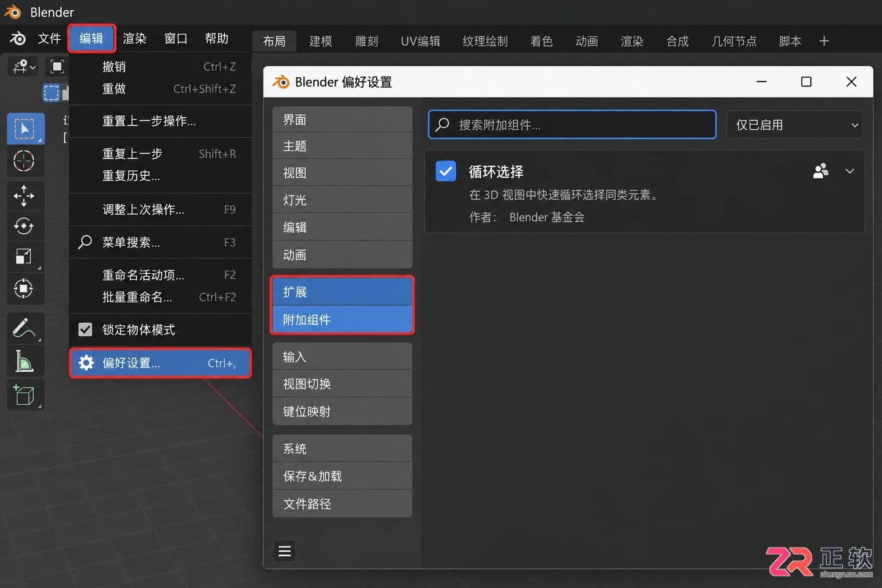Switch to the 合成 workspace tab
The width and height of the screenshot is (882, 588).
(x=677, y=41)
